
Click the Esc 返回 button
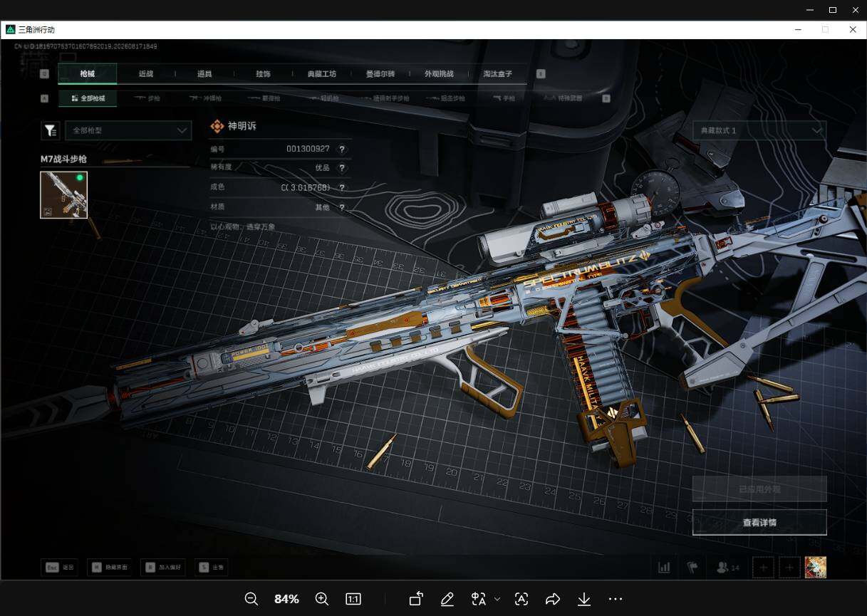coord(60,568)
